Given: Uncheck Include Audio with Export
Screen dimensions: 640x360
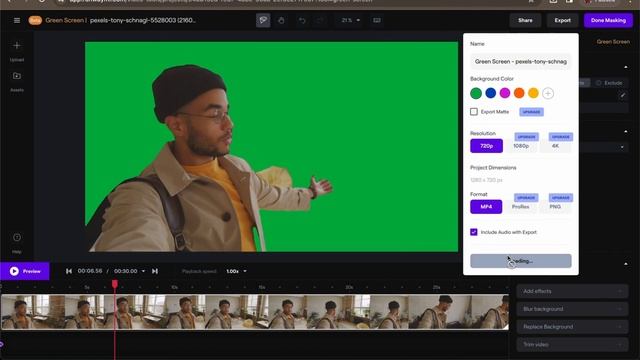Looking at the screenshot, I should tap(474, 232).
